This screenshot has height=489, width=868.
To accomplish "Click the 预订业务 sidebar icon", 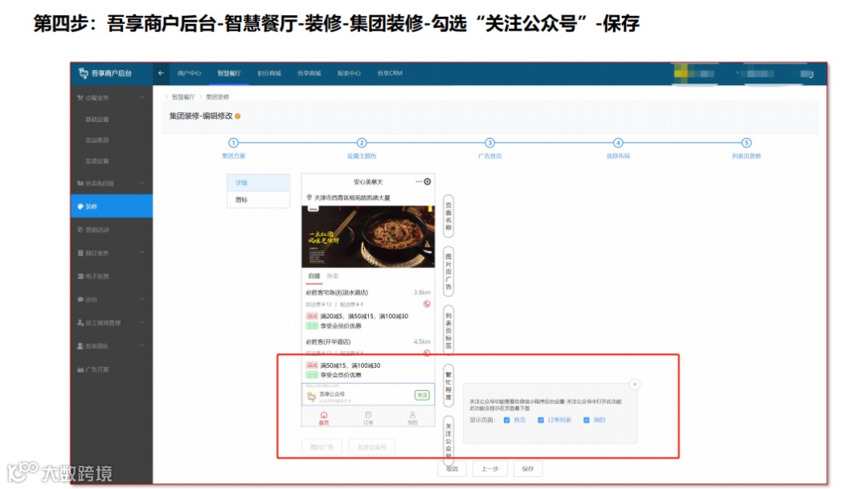I will [80, 253].
